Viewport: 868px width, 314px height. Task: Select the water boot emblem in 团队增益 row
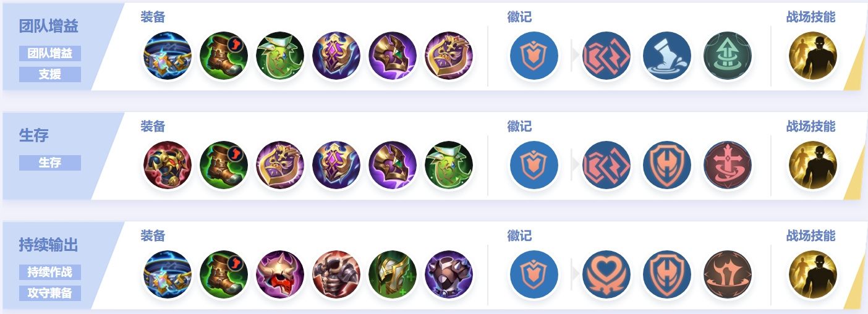coord(667,56)
